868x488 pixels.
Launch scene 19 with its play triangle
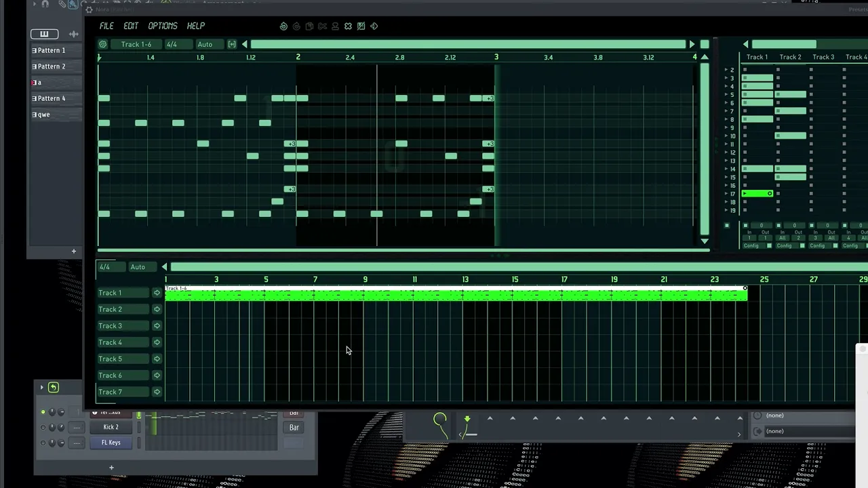coord(726,210)
